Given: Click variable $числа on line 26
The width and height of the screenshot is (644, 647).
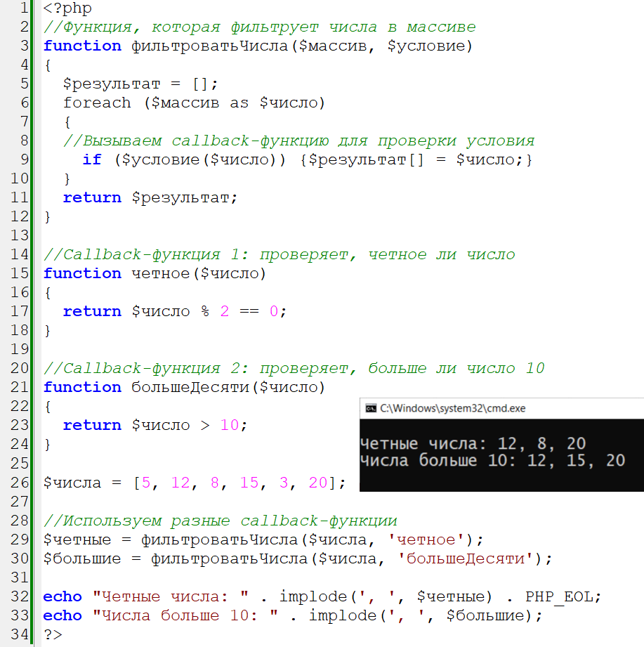Looking at the screenshot, I should pyautogui.click(x=72, y=483).
